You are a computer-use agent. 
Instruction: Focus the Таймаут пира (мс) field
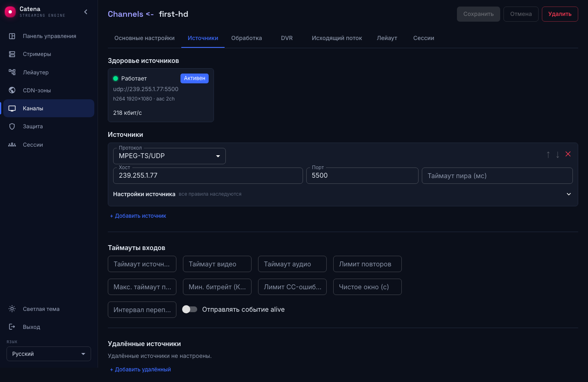tap(497, 176)
